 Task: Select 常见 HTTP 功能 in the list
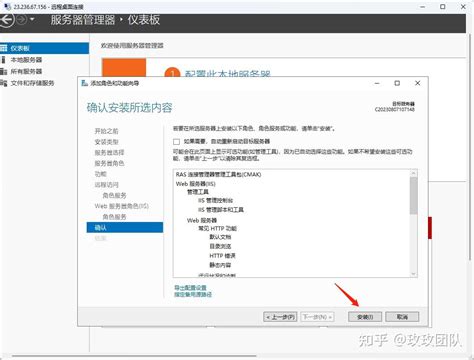[217, 228]
